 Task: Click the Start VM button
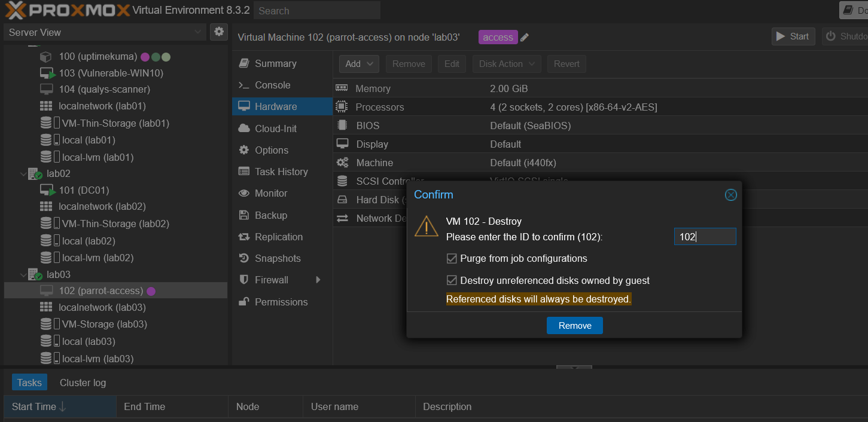tap(793, 36)
